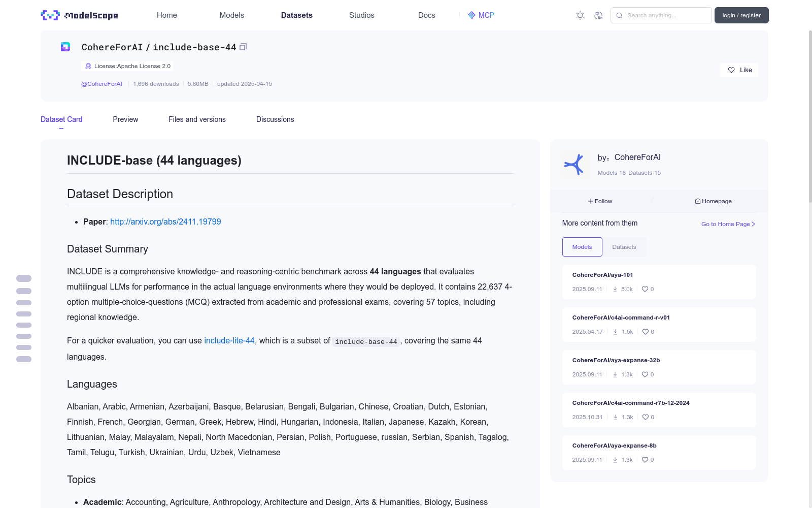Viewport: 812px width, 508px height.
Task: Open the @CohereForAI author link
Action: pyautogui.click(x=101, y=84)
